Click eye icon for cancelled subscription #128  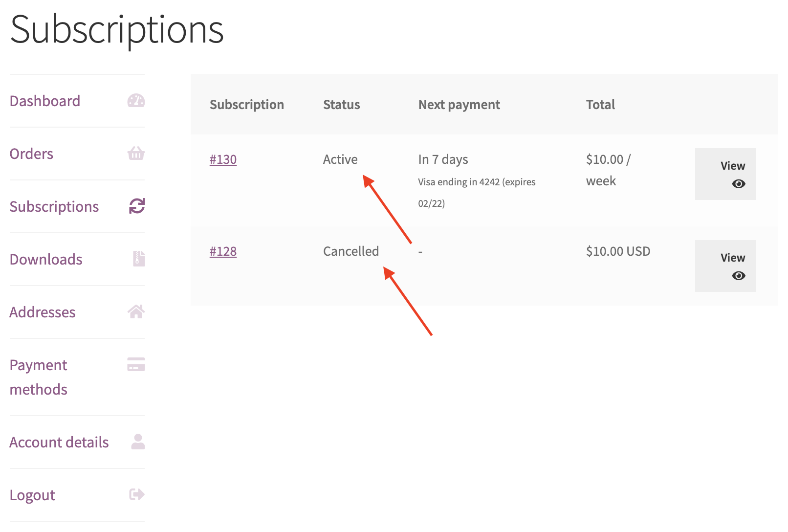coord(738,276)
